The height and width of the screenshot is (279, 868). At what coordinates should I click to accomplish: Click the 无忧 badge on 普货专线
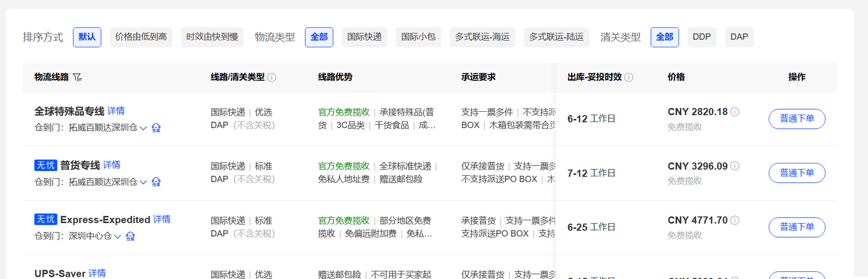click(46, 165)
